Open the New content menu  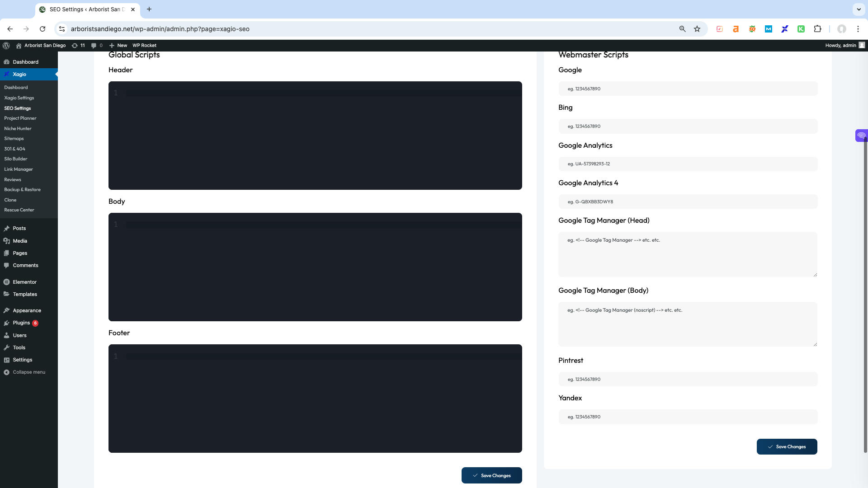coord(118,45)
